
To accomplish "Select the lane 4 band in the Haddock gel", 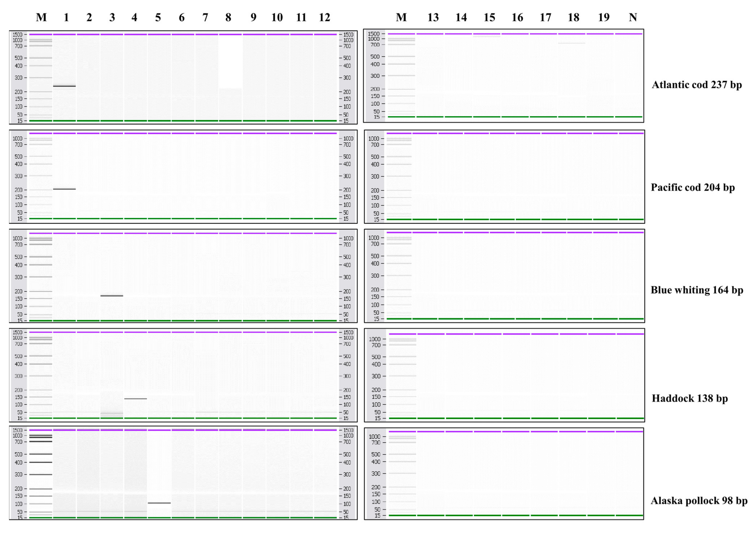I will point(136,399).
